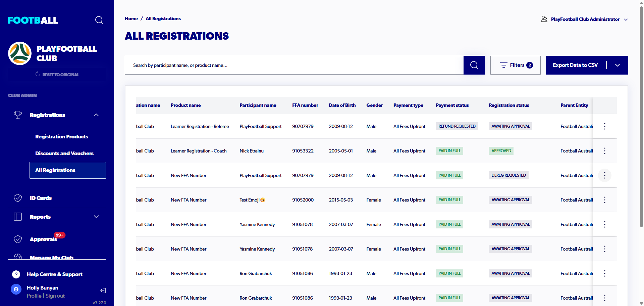Click the Payment status column header
The height and width of the screenshot is (306, 644).
coord(452,105)
